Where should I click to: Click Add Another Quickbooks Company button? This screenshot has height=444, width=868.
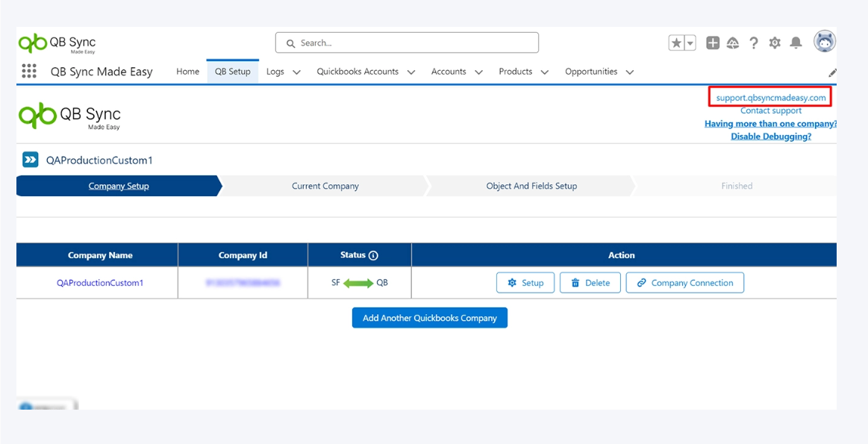(430, 318)
